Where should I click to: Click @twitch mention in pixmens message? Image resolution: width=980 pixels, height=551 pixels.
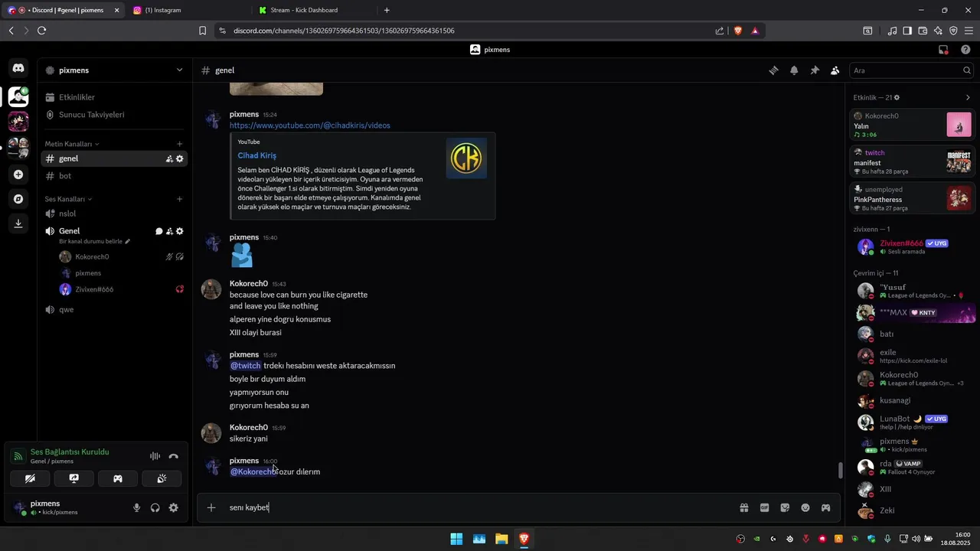(x=246, y=366)
